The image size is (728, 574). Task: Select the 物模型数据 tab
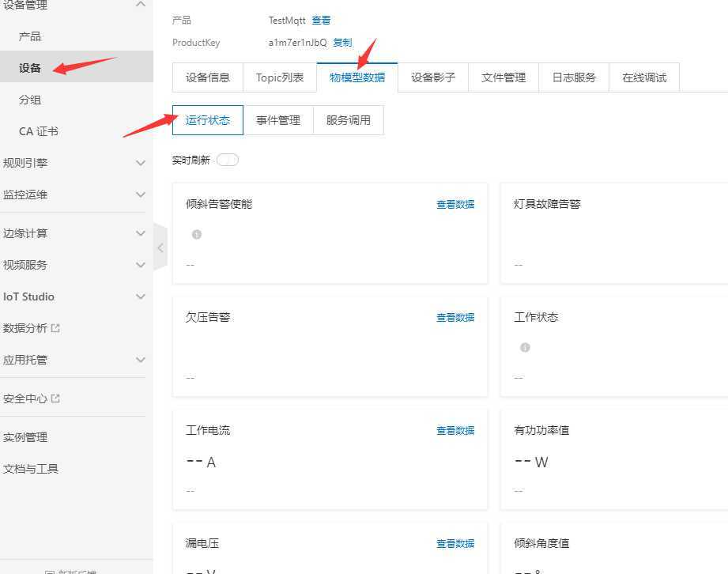[x=357, y=77]
